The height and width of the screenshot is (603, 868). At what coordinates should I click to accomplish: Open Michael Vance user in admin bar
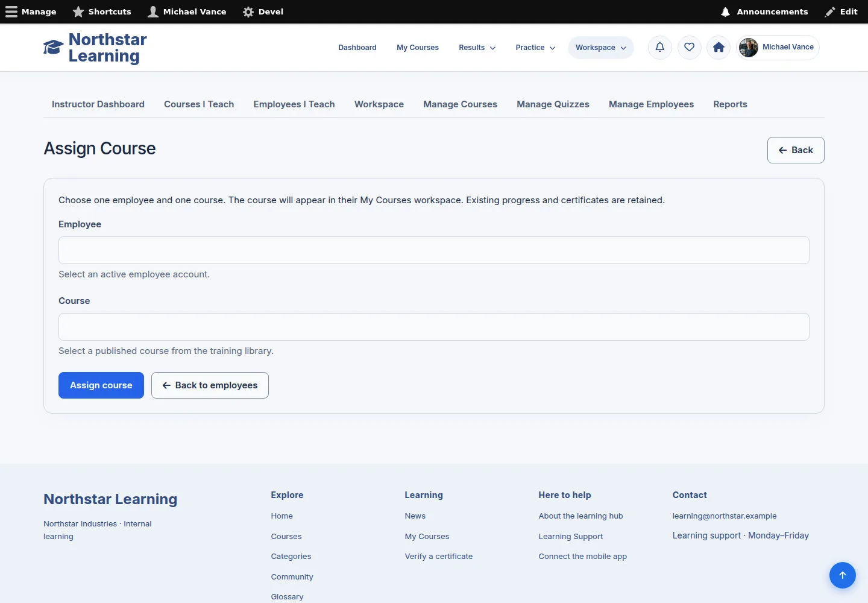[187, 11]
